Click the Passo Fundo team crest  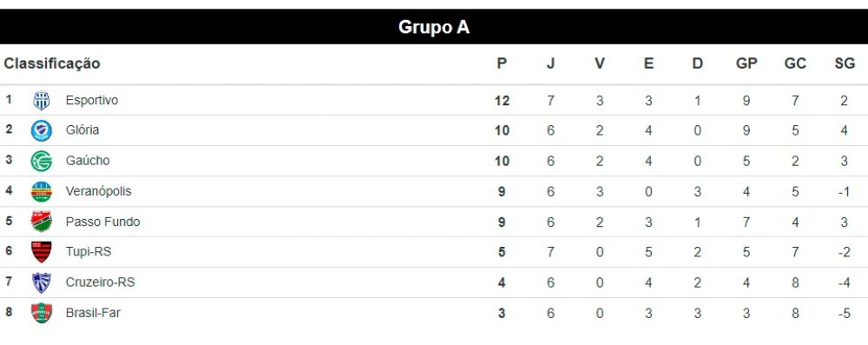[x=42, y=222]
